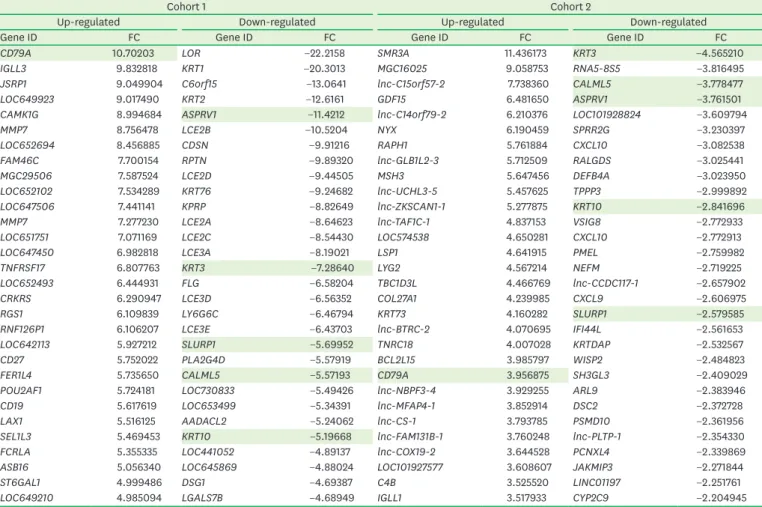Click the CD27 gene cell
The image size is (762, 507).
pyautogui.click(x=12, y=360)
